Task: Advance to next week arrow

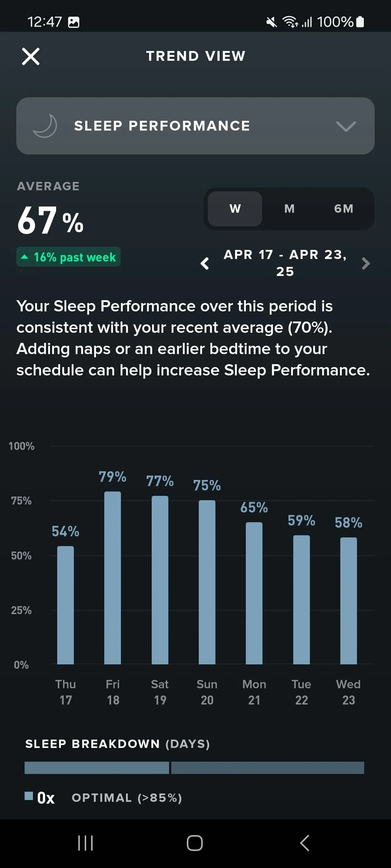Action: [366, 263]
